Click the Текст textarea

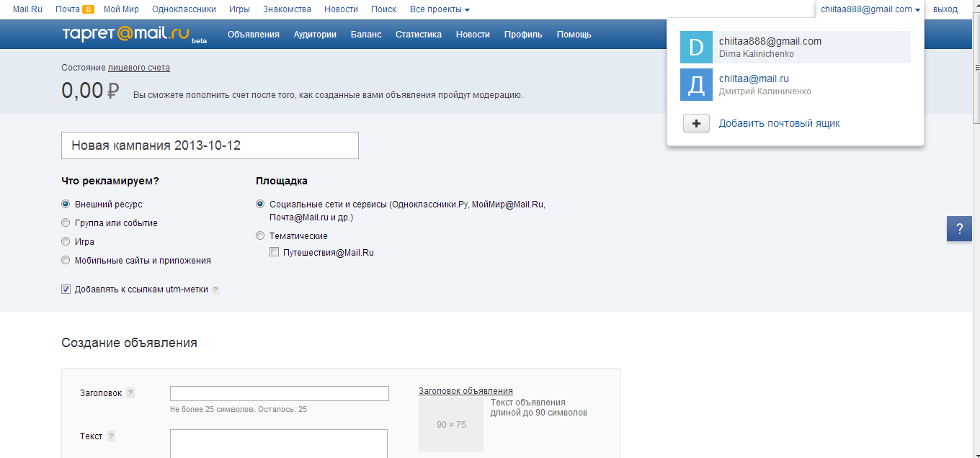pyautogui.click(x=279, y=444)
